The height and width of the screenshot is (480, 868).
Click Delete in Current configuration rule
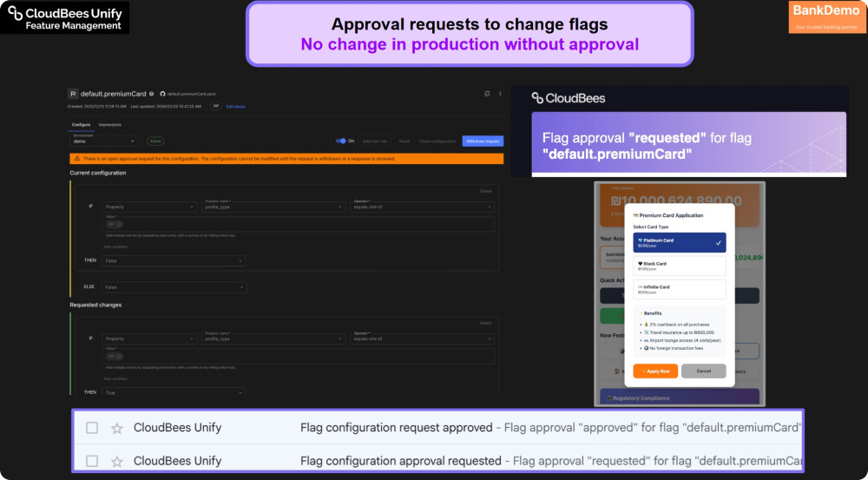(x=485, y=191)
